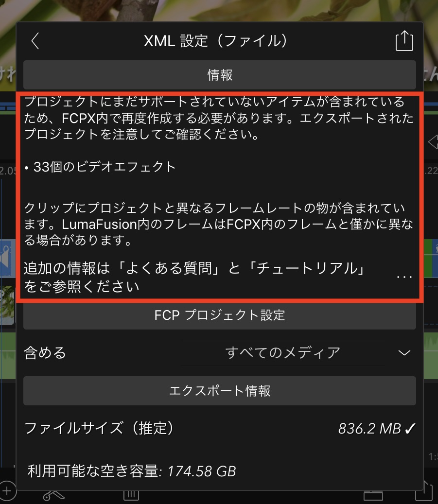Open the three-dot more options
The height and width of the screenshot is (504, 438).
tap(404, 277)
